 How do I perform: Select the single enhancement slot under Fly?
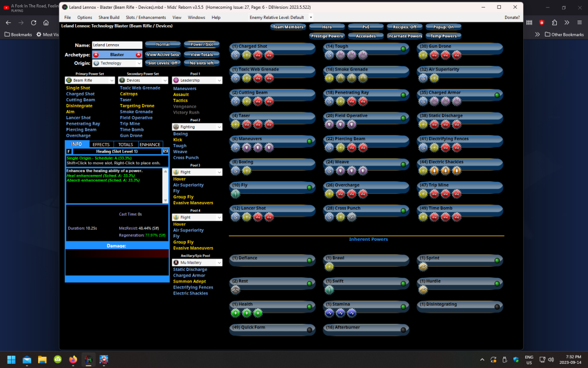[x=236, y=194]
